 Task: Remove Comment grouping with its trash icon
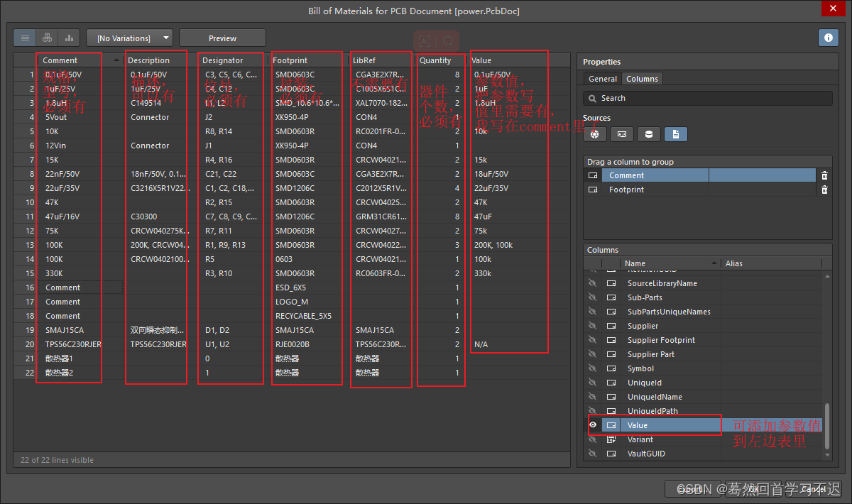click(x=824, y=175)
